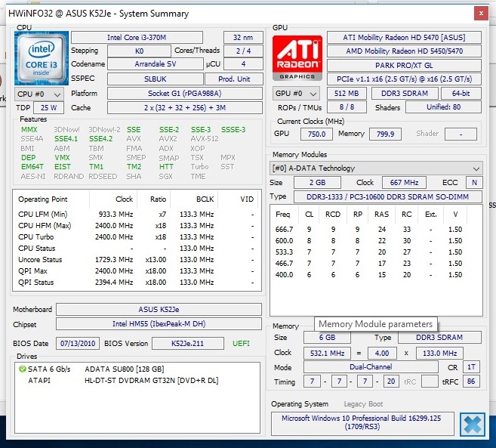Open the GPU #0 selector dropdown

click(x=296, y=94)
